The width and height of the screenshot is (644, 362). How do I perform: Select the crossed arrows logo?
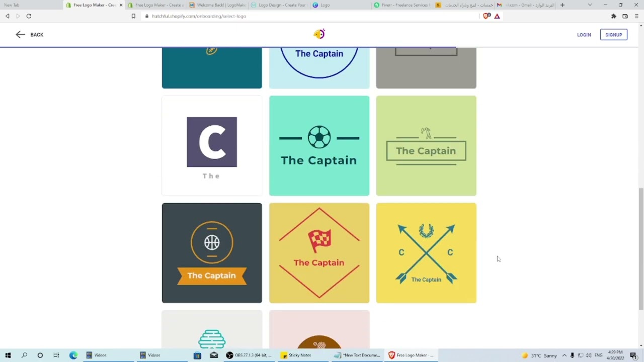click(426, 253)
